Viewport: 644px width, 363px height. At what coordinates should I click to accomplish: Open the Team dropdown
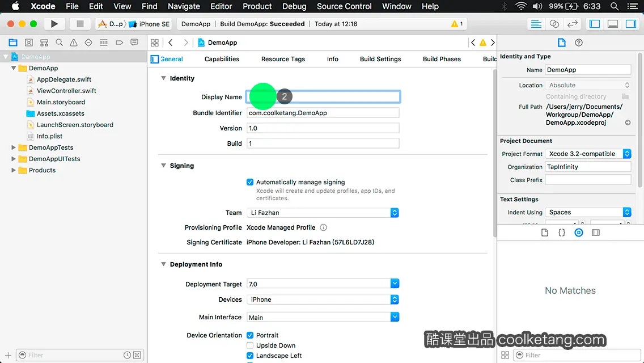323,213
